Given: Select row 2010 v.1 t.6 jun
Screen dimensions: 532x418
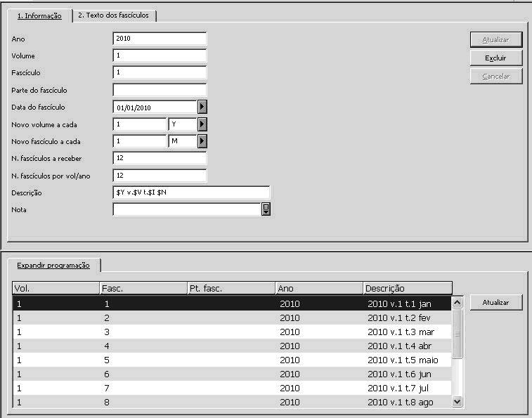Looking at the screenshot, I should [232, 374].
